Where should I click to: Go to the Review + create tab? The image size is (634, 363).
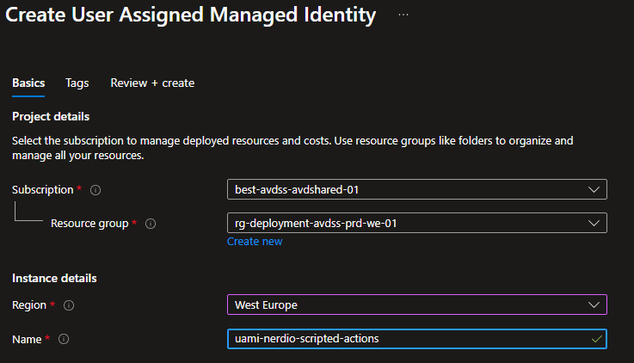pyautogui.click(x=152, y=83)
